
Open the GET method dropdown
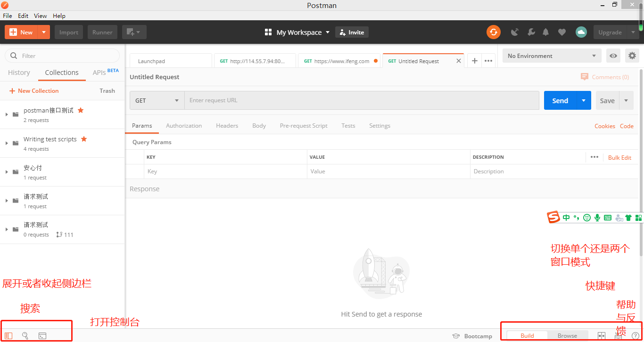[157, 100]
